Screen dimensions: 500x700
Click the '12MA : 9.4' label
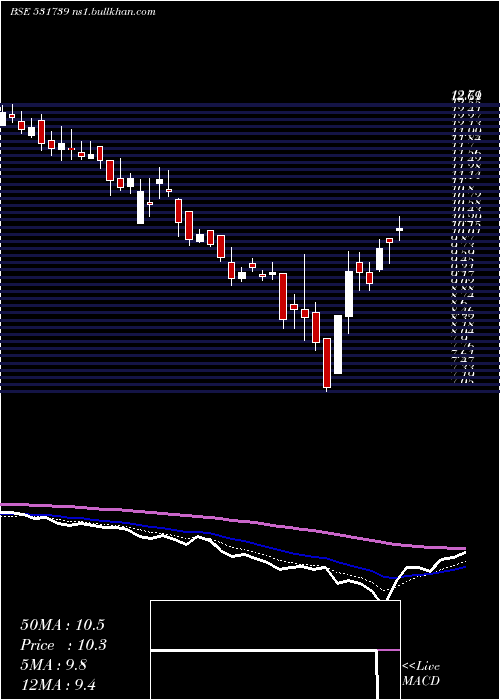(58, 684)
